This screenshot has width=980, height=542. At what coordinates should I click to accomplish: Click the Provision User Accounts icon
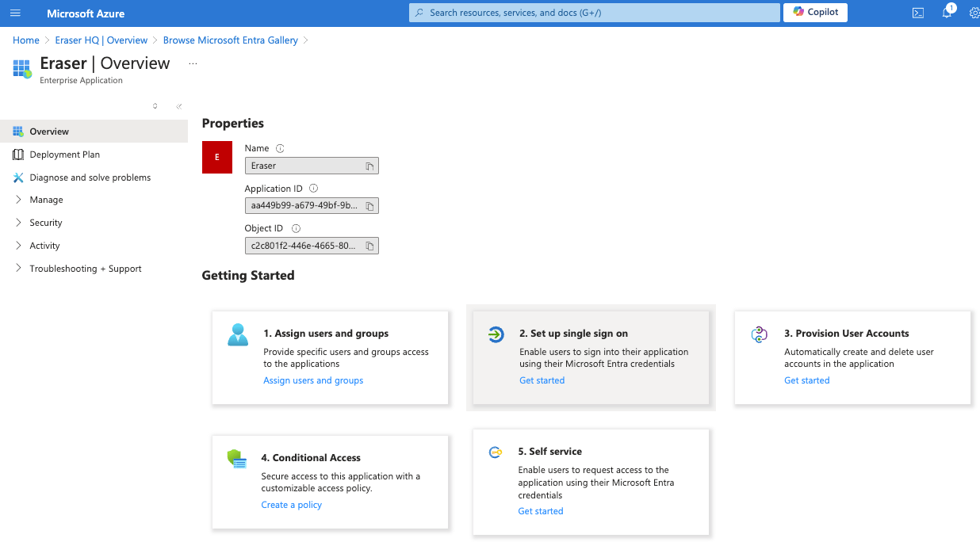760,334
